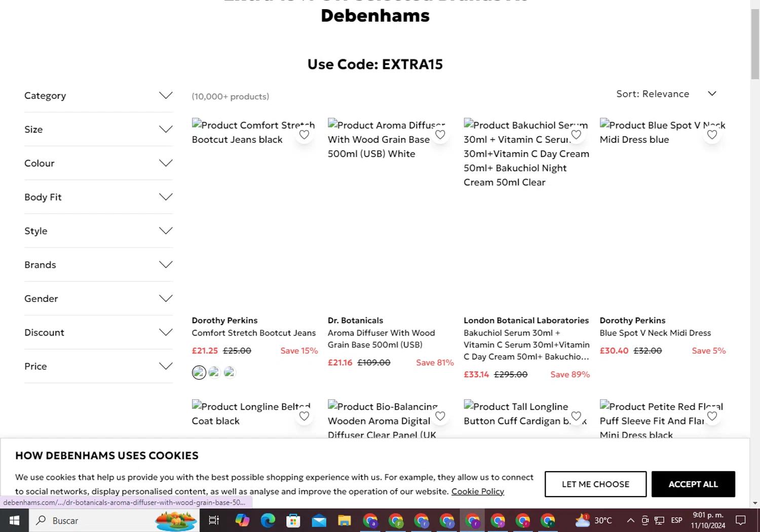This screenshot has width=760, height=532.
Task: Open weather widget showing 30°C
Action: (593, 520)
